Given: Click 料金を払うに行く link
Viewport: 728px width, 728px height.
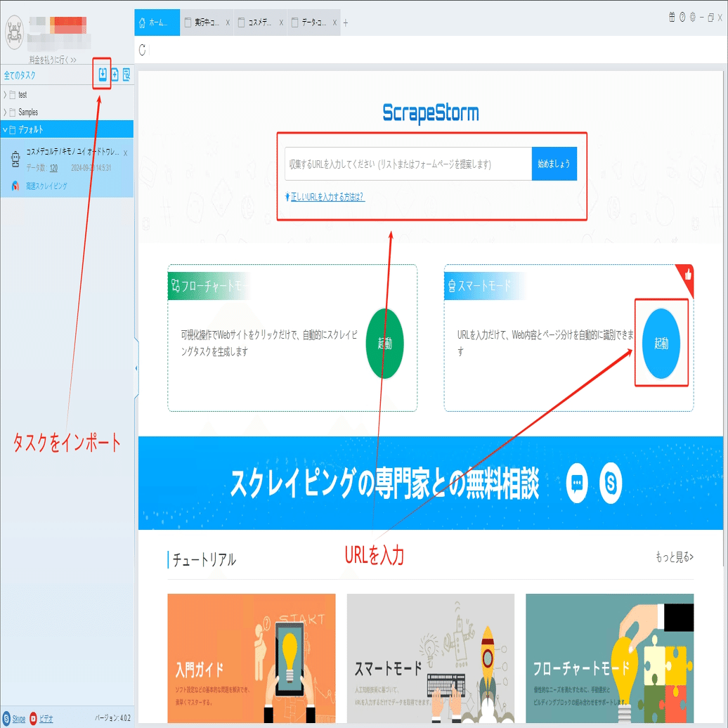Looking at the screenshot, I should coord(53,60).
